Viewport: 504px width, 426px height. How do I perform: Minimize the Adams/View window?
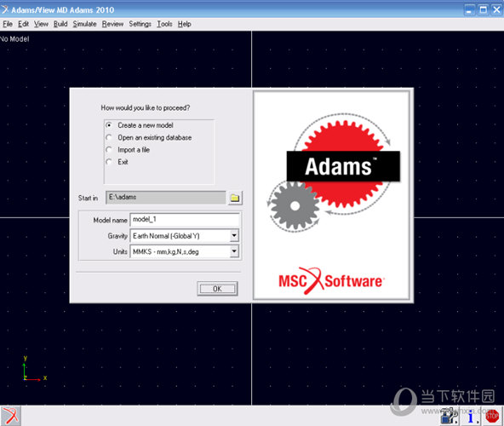click(469, 9)
